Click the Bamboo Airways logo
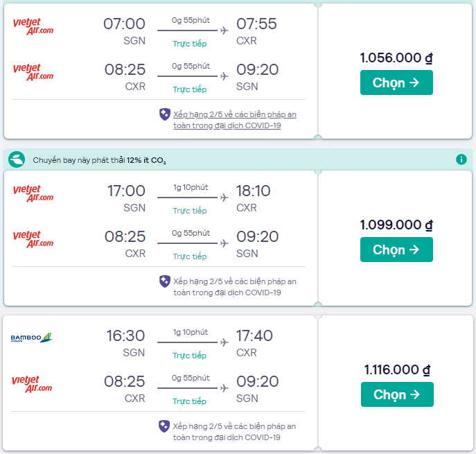476x454 pixels. point(32,338)
